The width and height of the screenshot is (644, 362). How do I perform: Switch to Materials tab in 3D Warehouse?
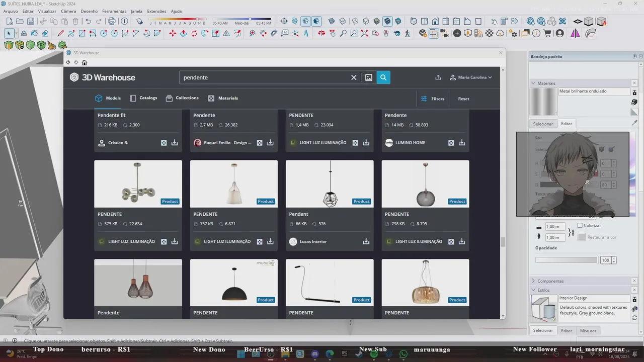coord(223,98)
